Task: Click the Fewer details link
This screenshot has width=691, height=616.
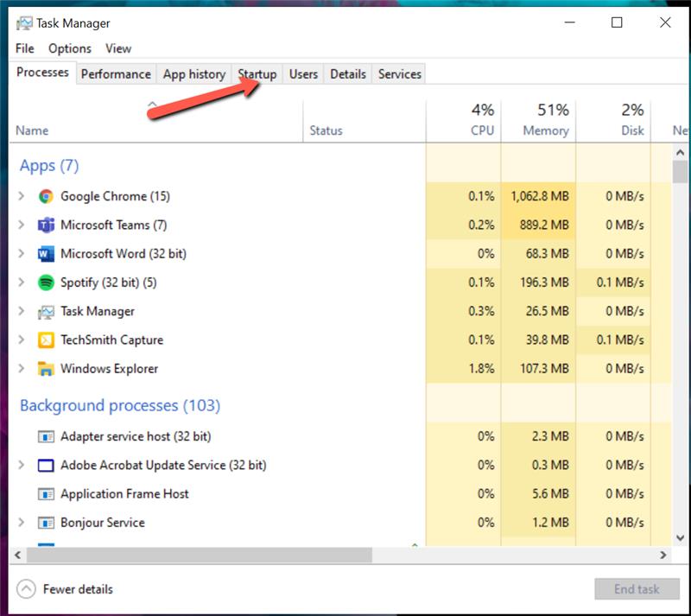Action: [78, 589]
